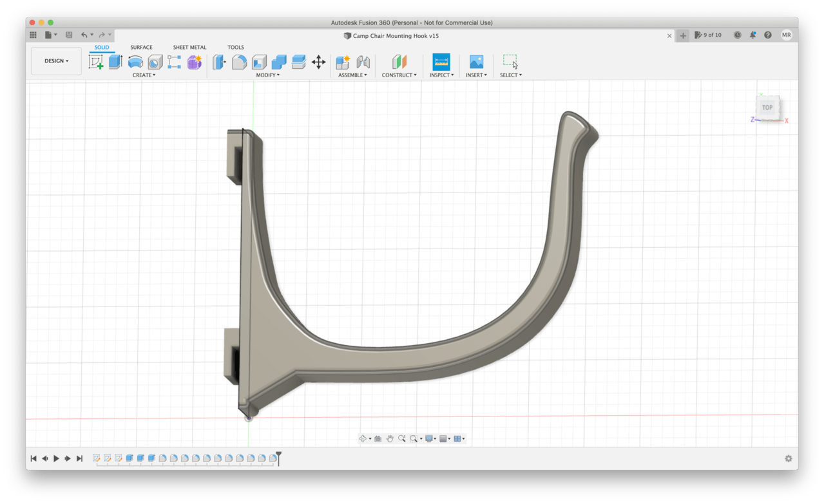
Task: Expand the ASSEMBLE menu
Action: click(x=352, y=75)
